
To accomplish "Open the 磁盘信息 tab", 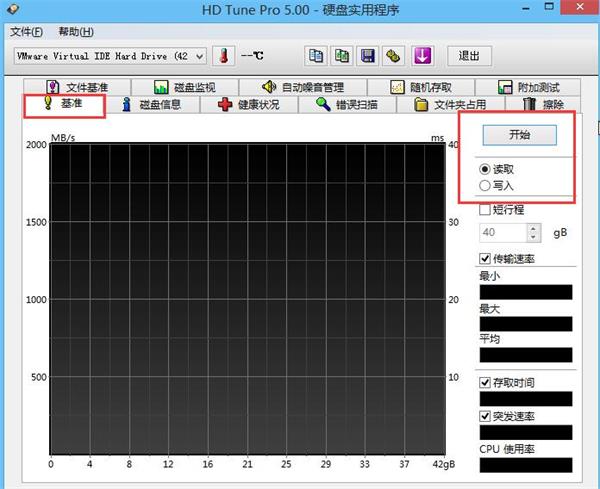I will coord(152,104).
